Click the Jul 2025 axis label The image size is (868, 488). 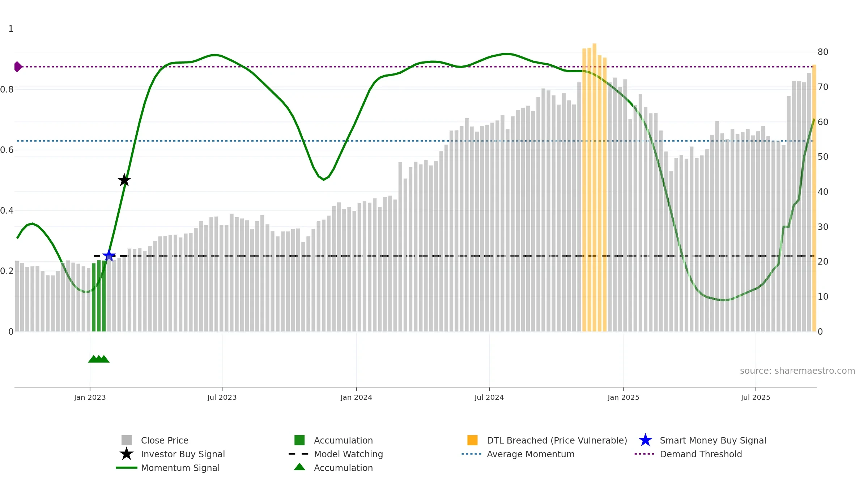point(756,398)
